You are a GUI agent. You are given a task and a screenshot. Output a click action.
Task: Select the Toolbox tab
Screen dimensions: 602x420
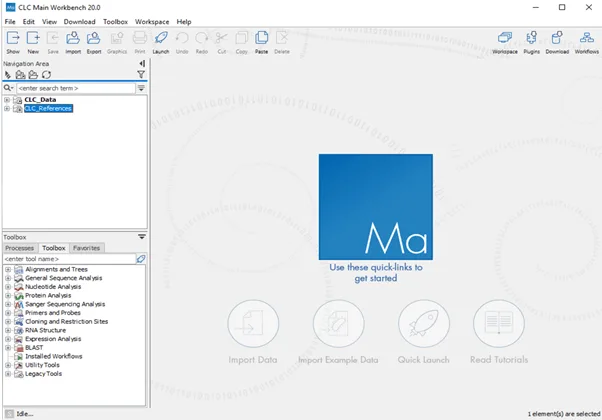pyautogui.click(x=54, y=248)
